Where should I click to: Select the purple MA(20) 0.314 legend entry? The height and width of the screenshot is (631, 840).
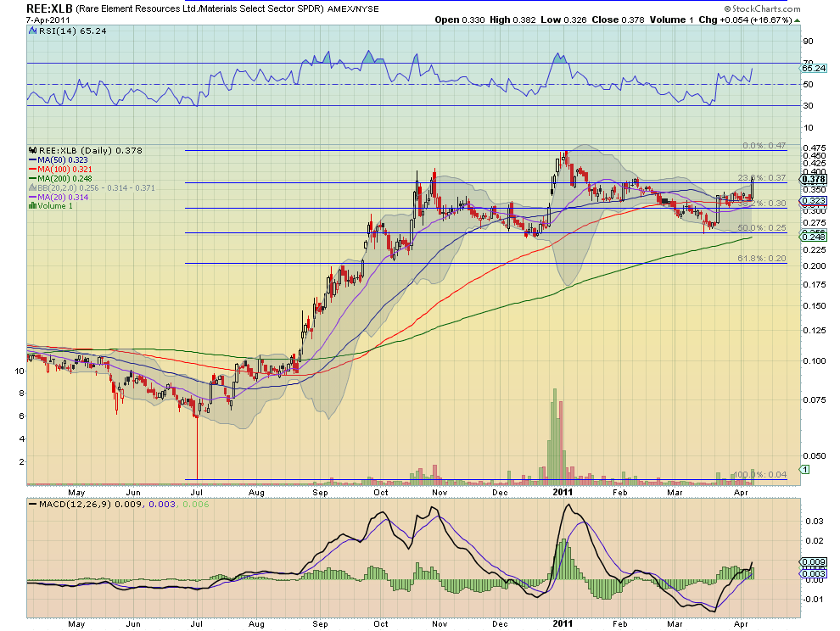pos(59,197)
